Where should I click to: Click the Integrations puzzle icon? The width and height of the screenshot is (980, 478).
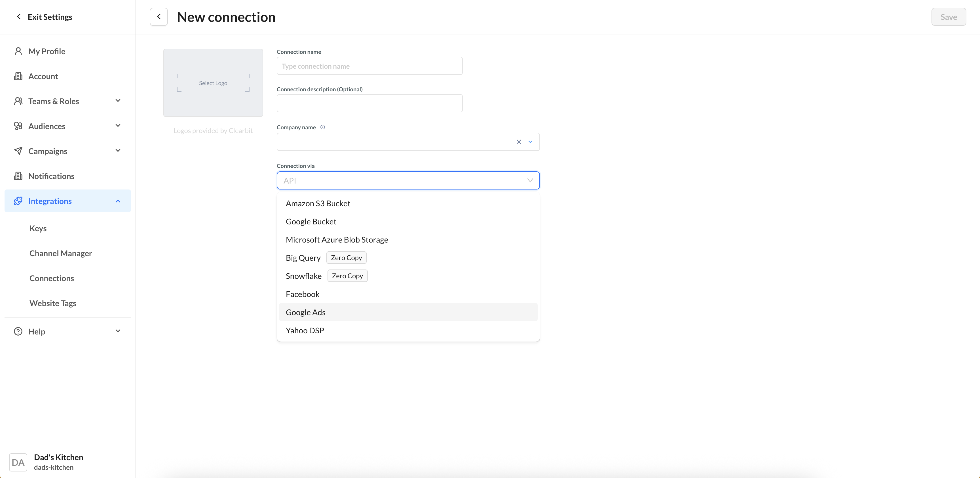[x=18, y=201]
